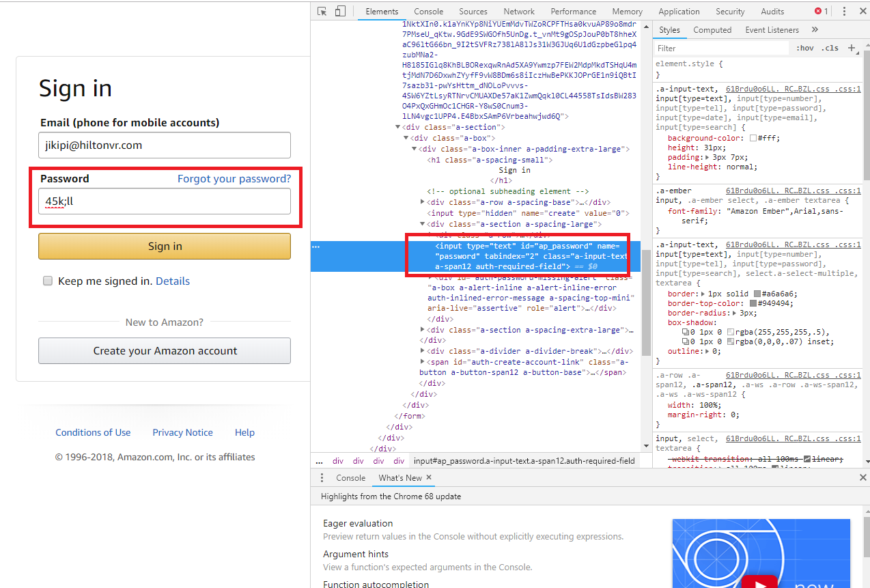
Task: Open the box-shadow editor for rgba(255,255,255,.5)
Action: [686, 332]
